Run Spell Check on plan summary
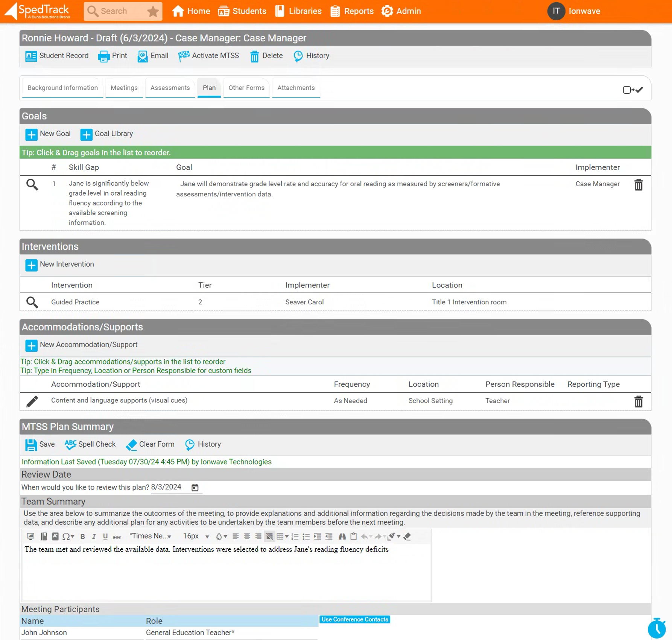Screen dimensions: 672x640 tap(90, 444)
